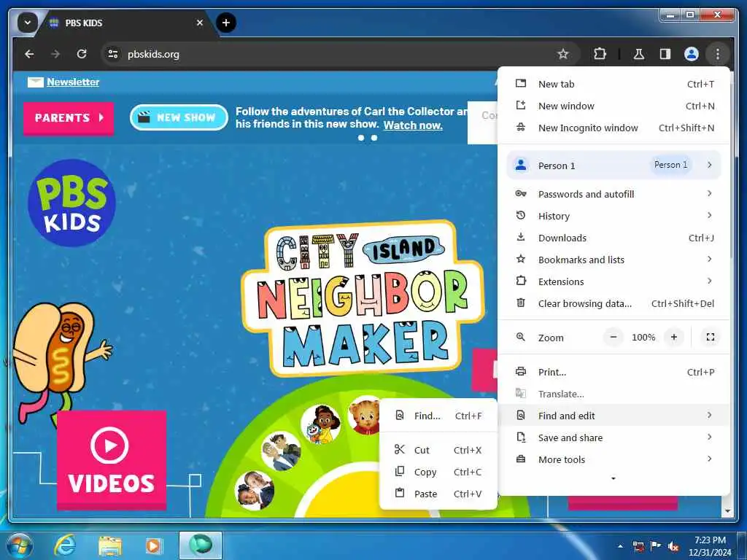747x560 pixels.
Task: Expand the Person 1 profile submenu
Action: coord(614,166)
